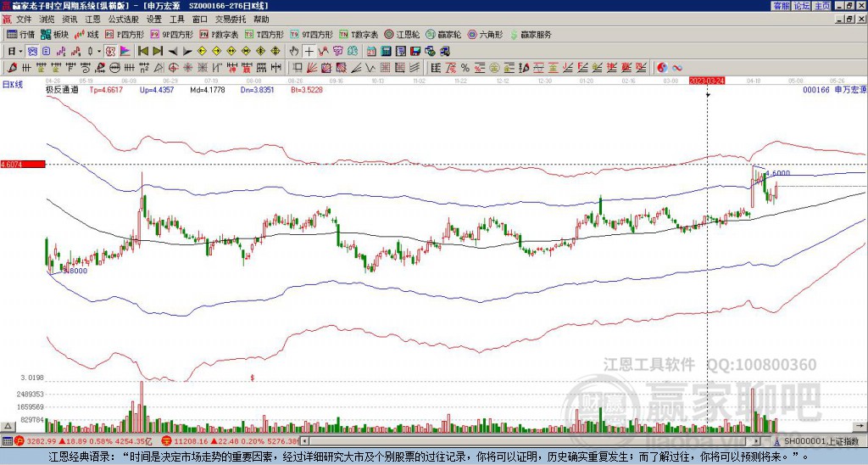Open the T四方形 tool
The height and width of the screenshot is (465, 868).
264,34
